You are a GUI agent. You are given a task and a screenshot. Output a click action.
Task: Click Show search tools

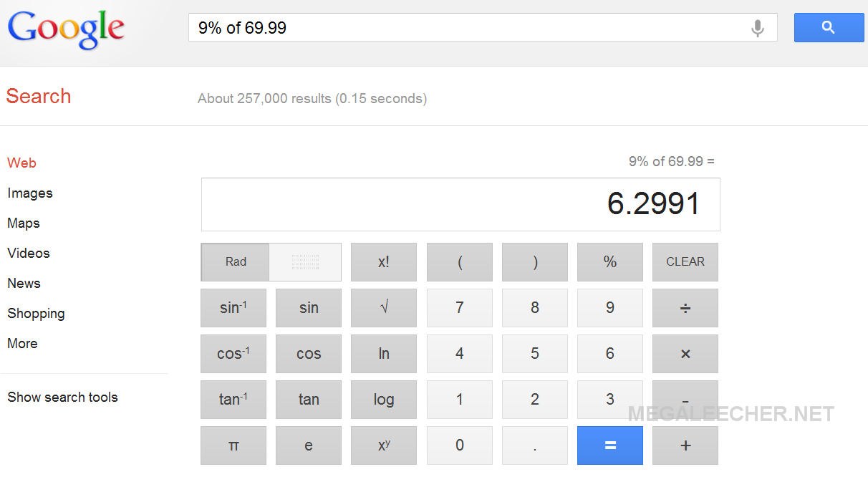click(62, 397)
